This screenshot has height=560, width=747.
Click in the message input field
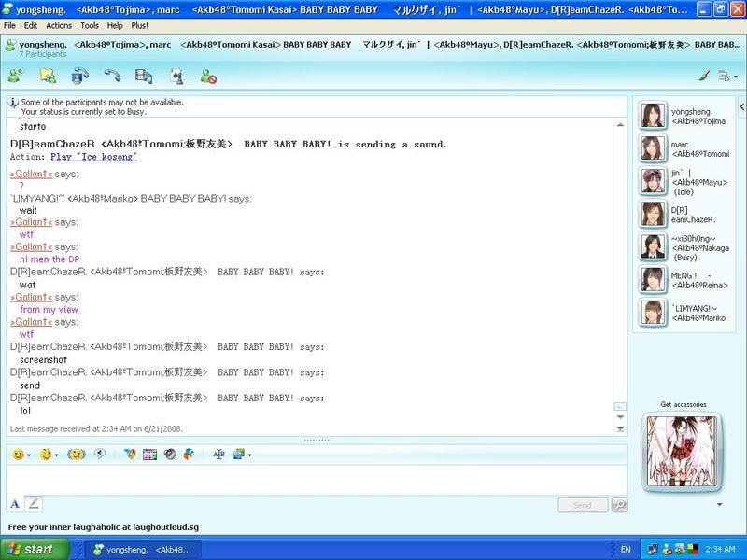(x=308, y=479)
